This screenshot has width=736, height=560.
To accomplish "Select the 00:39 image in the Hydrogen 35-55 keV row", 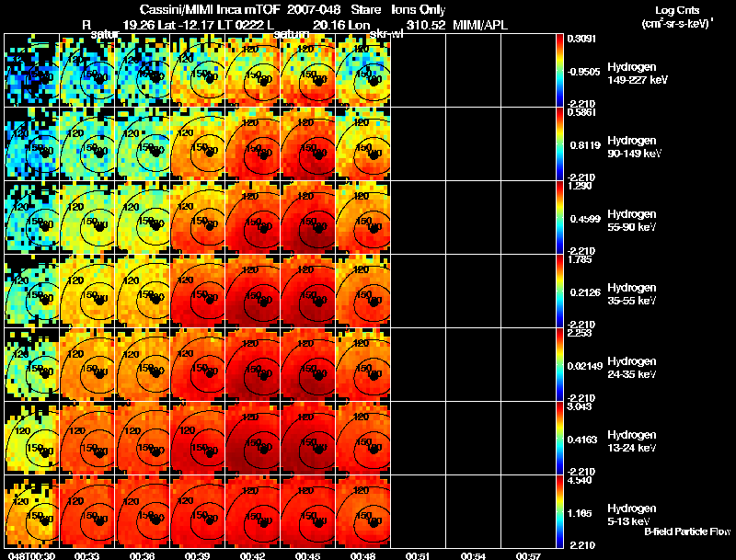I will coord(197,291).
